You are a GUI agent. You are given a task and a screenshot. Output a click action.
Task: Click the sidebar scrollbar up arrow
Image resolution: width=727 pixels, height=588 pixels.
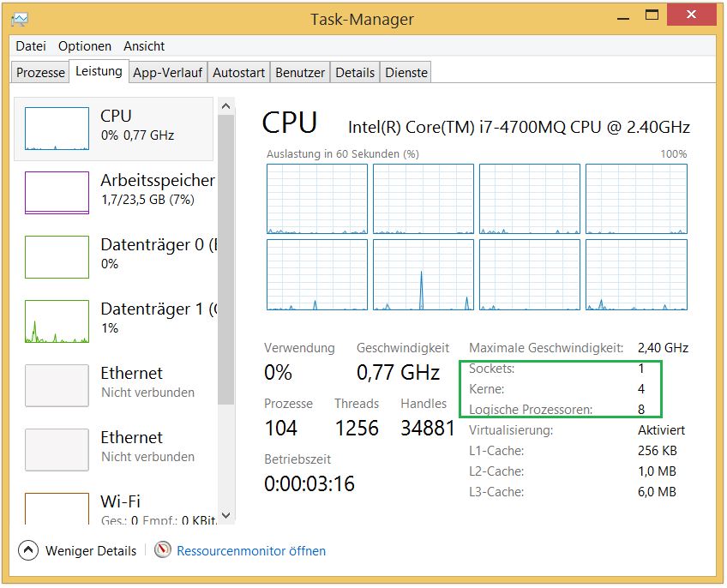tap(226, 105)
